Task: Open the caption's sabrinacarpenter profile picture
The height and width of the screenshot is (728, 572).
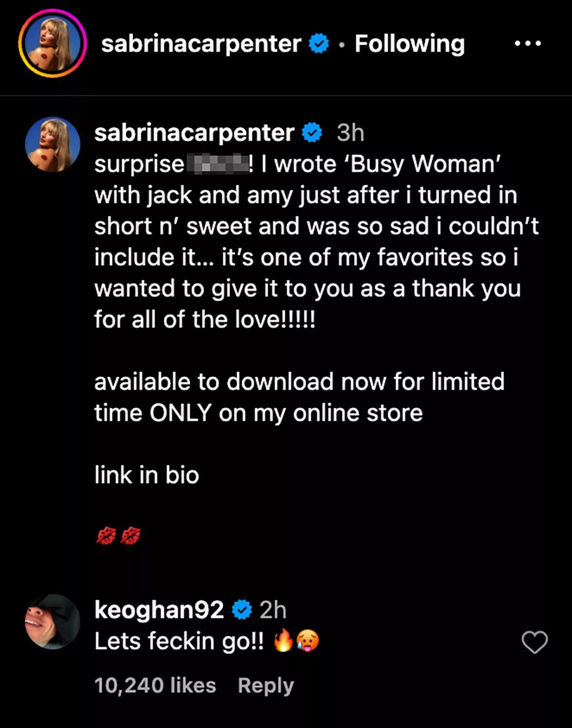Action: tap(52, 144)
